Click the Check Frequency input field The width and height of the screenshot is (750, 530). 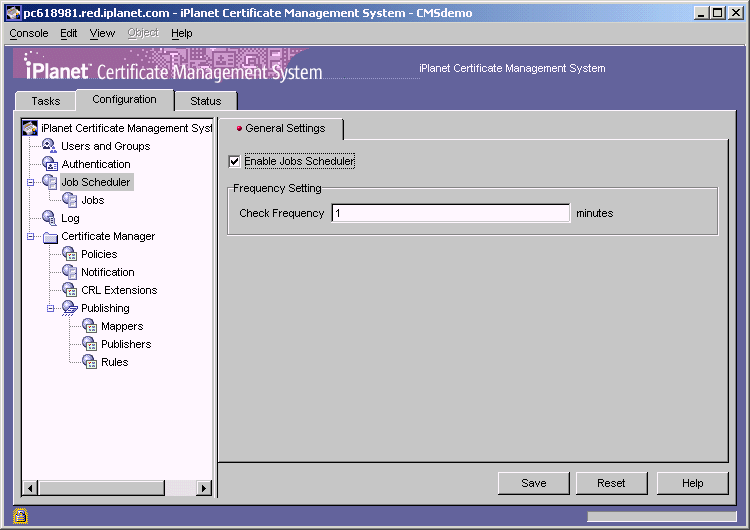pos(451,213)
